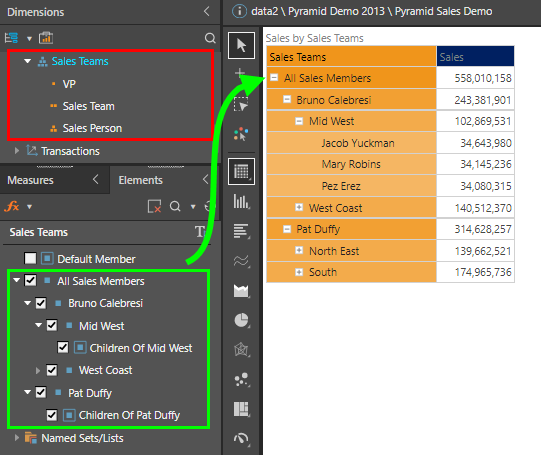Switch visualization to grid table view
The height and width of the screenshot is (455, 541).
click(x=241, y=171)
